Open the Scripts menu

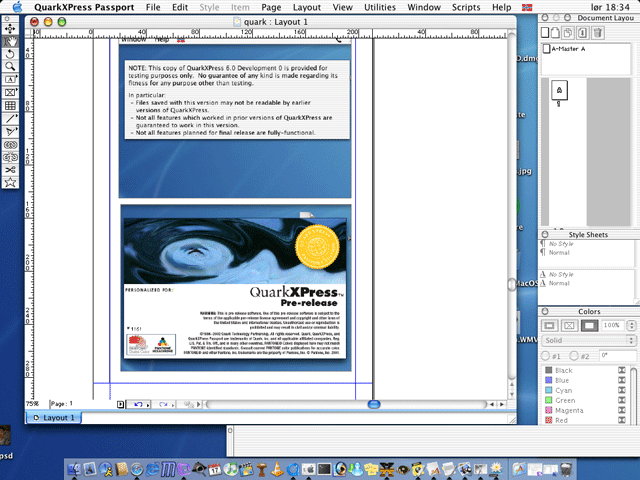[466, 7]
